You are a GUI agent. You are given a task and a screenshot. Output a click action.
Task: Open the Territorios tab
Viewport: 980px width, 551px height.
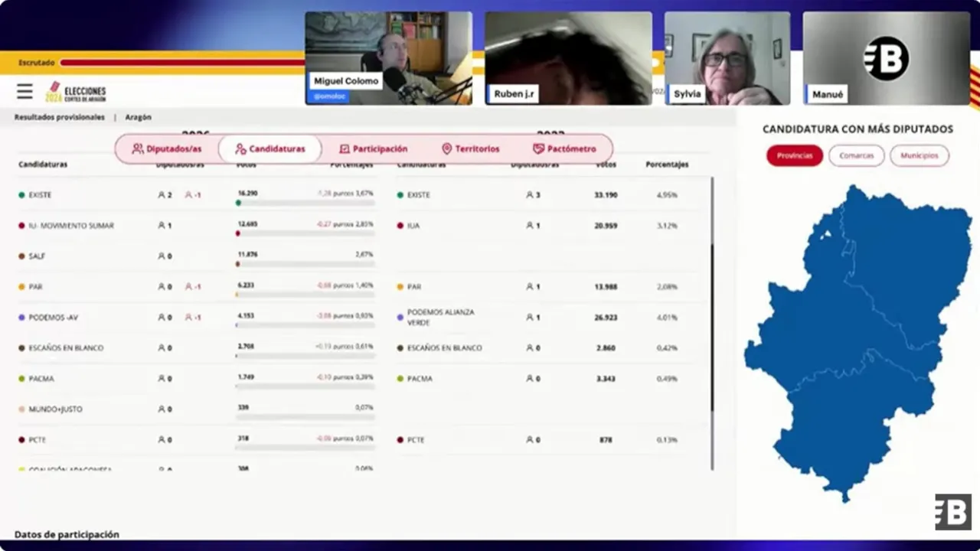coord(471,149)
